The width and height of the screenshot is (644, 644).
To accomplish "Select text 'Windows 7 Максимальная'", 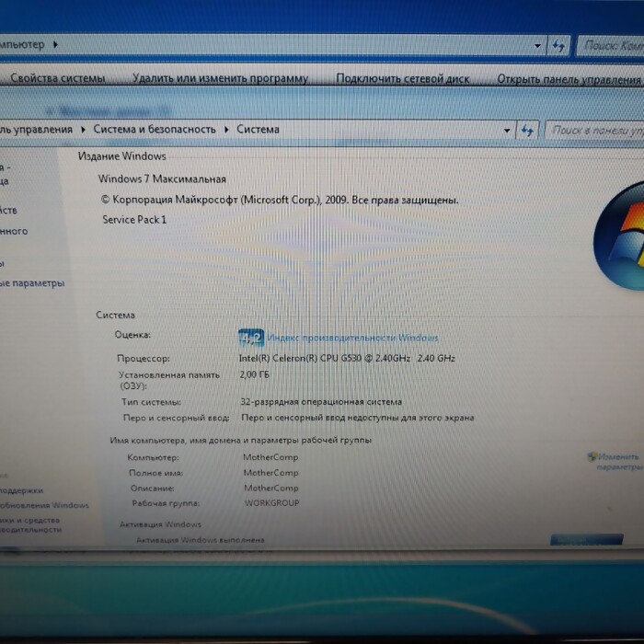I will pos(162,178).
